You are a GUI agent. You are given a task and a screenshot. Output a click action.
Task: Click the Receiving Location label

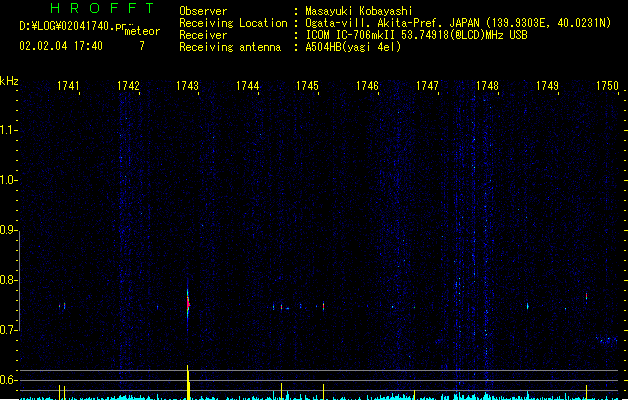coord(233,23)
